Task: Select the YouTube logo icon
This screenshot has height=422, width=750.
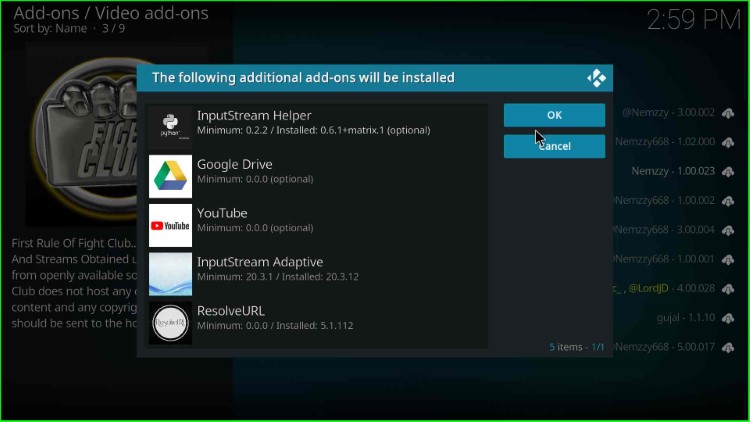Action: [170, 225]
